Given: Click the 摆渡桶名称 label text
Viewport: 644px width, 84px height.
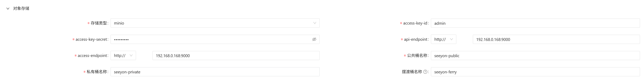Looking at the screenshot, I should (412, 72).
